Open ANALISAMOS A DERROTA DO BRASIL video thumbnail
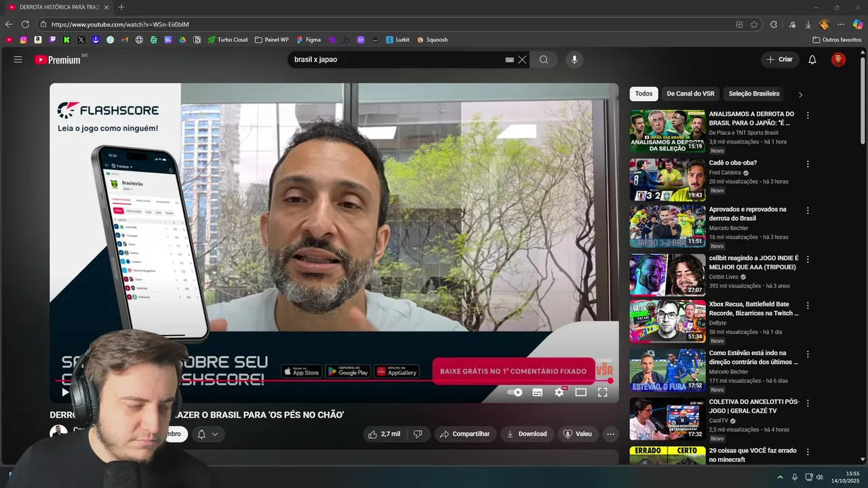The image size is (868, 488). pos(667,131)
